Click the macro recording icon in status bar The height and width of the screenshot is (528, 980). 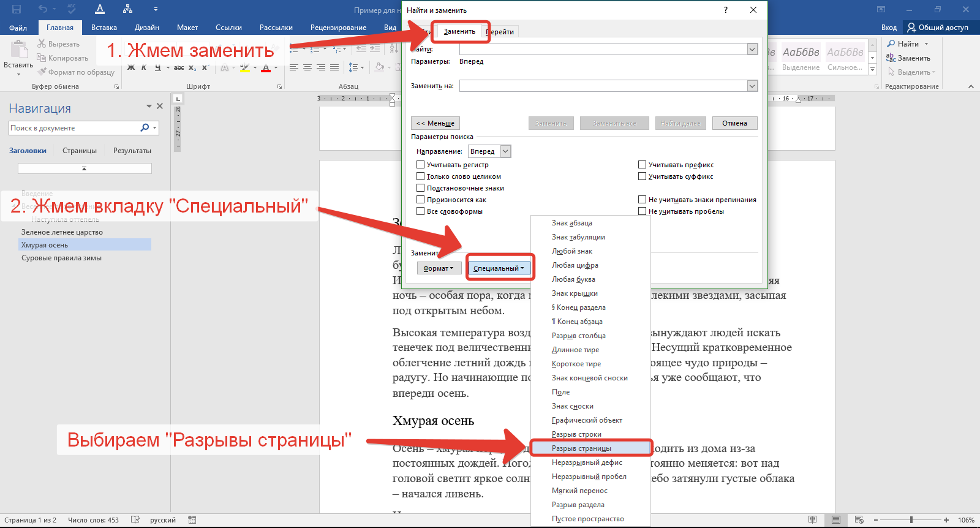click(192, 519)
